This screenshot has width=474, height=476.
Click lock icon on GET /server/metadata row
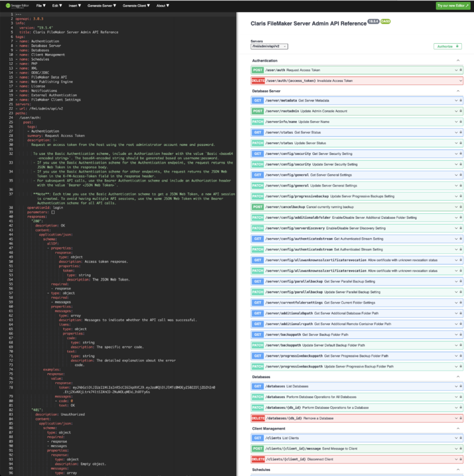[x=461, y=100]
